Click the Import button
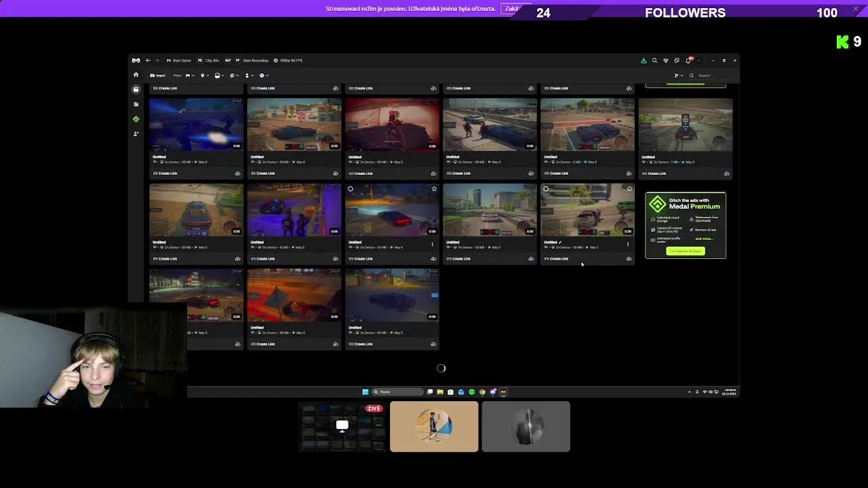This screenshot has height=488, width=868. (157, 75)
